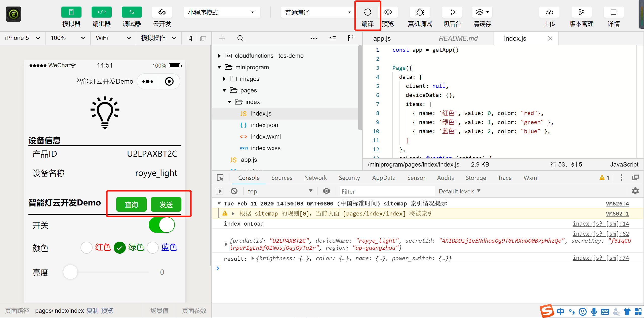Select the 红色 radio button
This screenshot has height=318, width=644.
click(87, 247)
